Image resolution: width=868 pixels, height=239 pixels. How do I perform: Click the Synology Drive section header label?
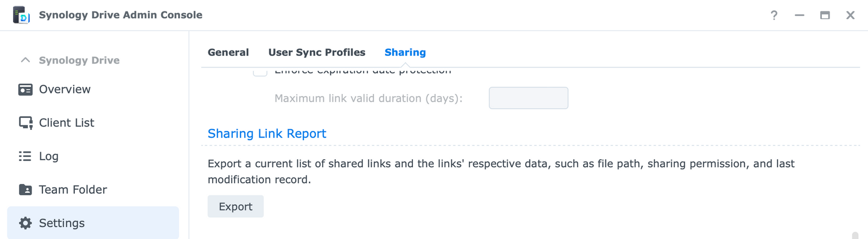point(79,60)
